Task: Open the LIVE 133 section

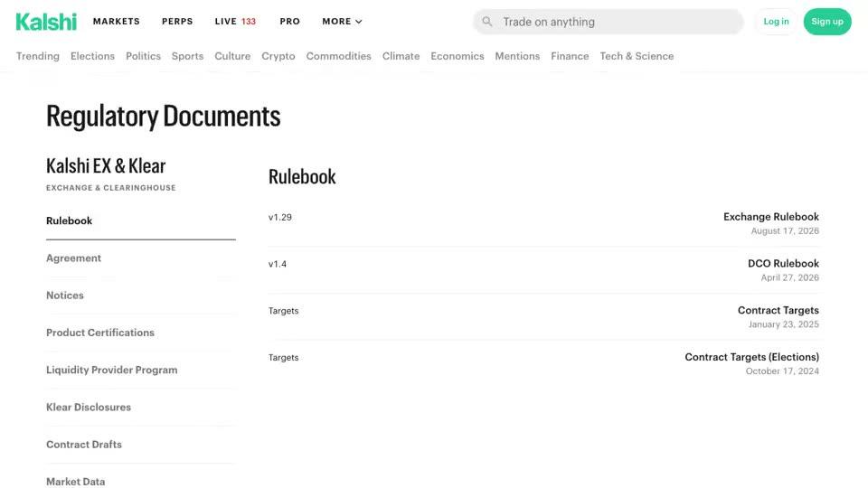Action: [x=235, y=22]
